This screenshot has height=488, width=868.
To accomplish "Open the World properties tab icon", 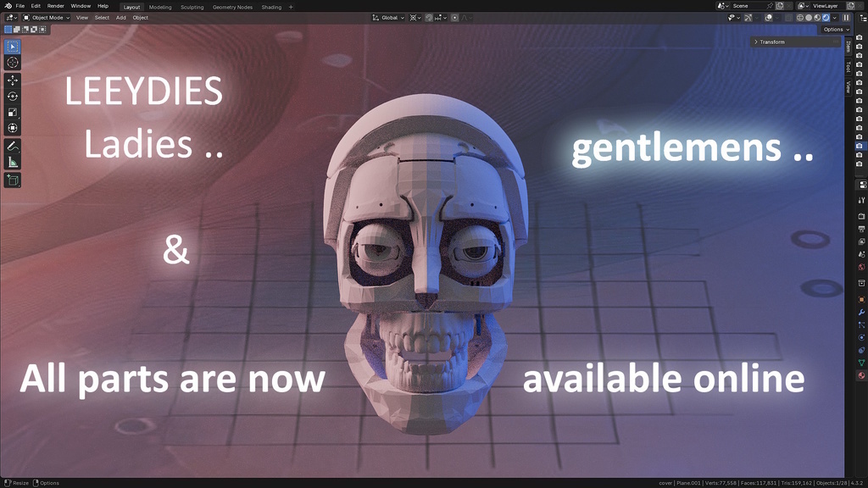I will coord(861,267).
